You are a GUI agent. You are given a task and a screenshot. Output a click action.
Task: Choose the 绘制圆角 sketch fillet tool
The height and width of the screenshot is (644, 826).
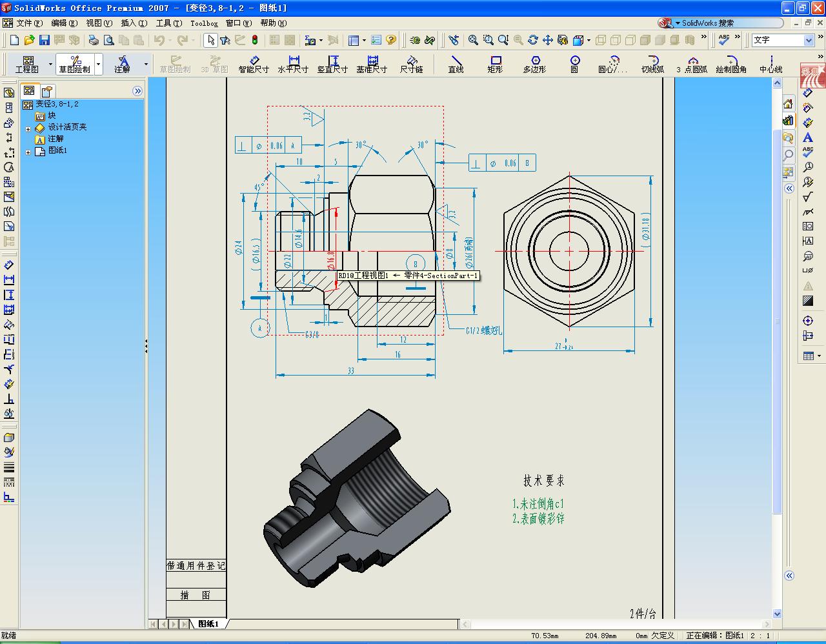(731, 64)
